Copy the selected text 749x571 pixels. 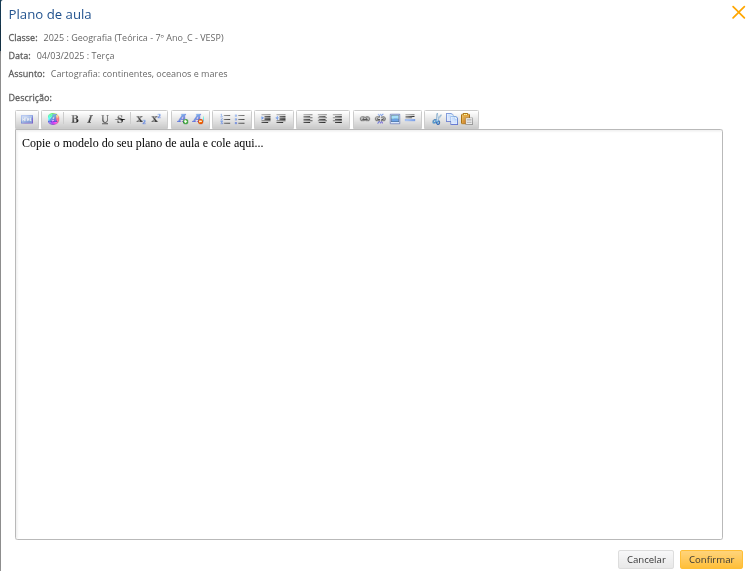pyautogui.click(x=451, y=119)
